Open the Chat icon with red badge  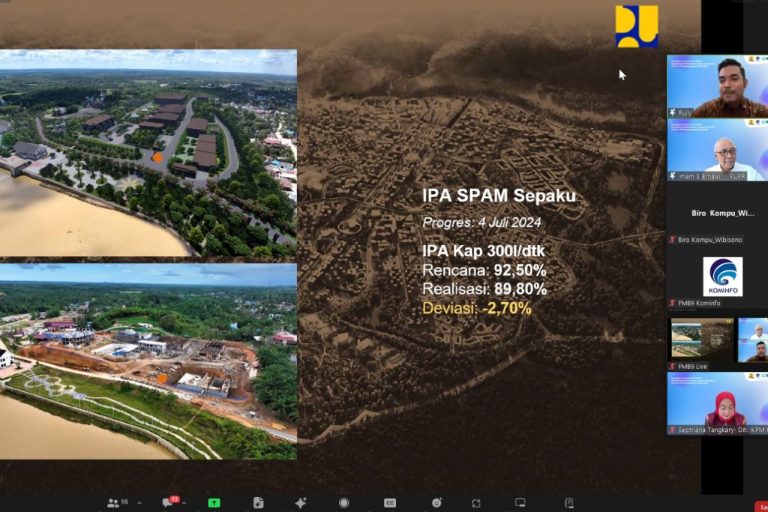(x=168, y=502)
